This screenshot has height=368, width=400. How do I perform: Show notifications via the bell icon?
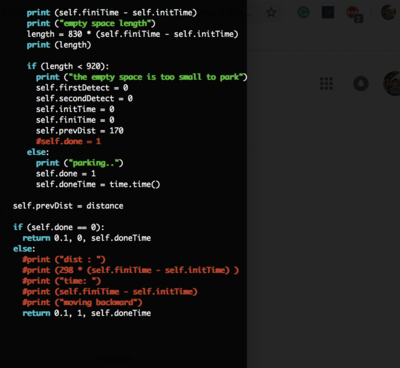pyautogui.click(x=361, y=84)
